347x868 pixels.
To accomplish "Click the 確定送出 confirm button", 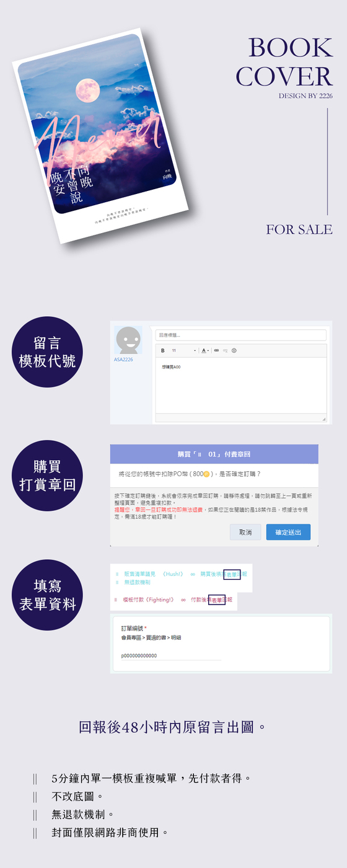I will (x=288, y=533).
